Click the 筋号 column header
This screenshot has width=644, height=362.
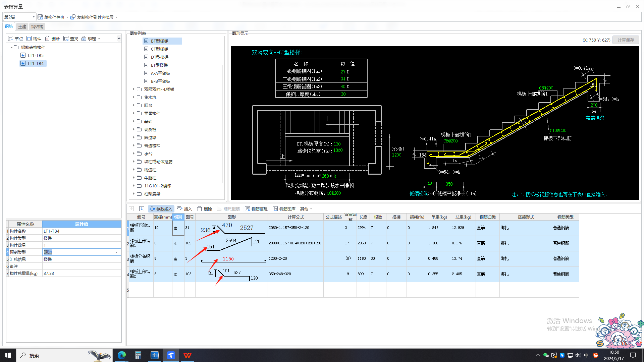[141, 217]
